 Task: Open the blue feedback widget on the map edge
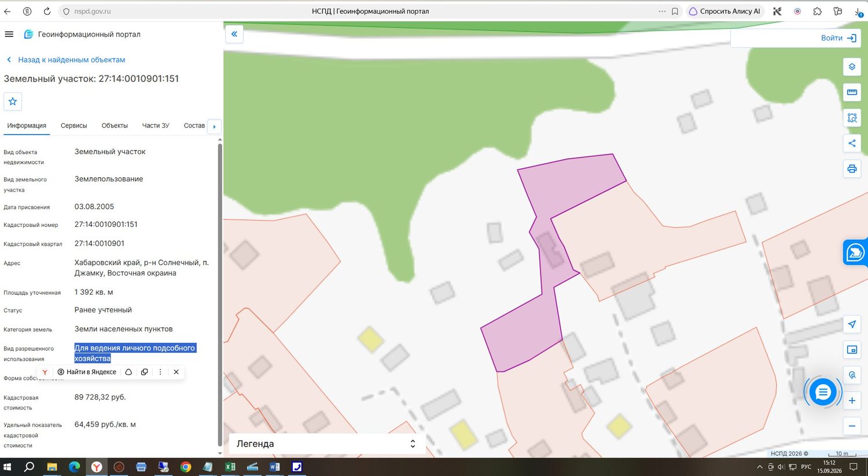coord(855,252)
